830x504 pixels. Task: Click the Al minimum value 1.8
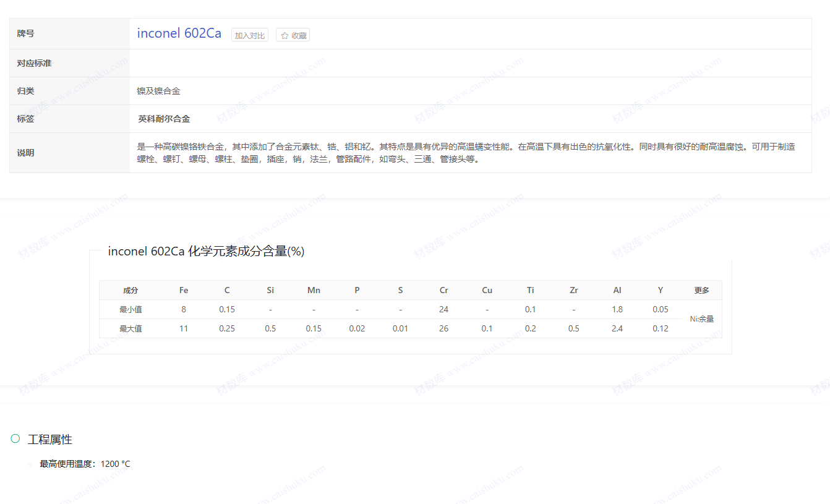[x=617, y=309]
